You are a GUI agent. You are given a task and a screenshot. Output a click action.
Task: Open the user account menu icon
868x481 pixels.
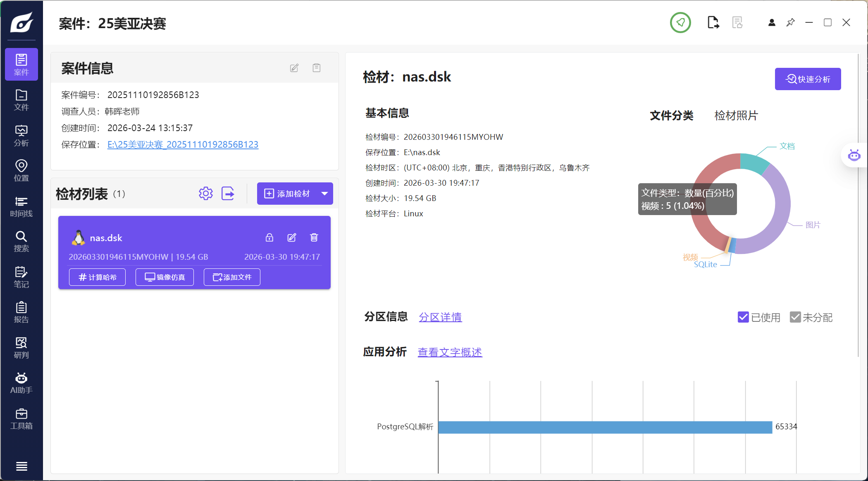click(771, 23)
